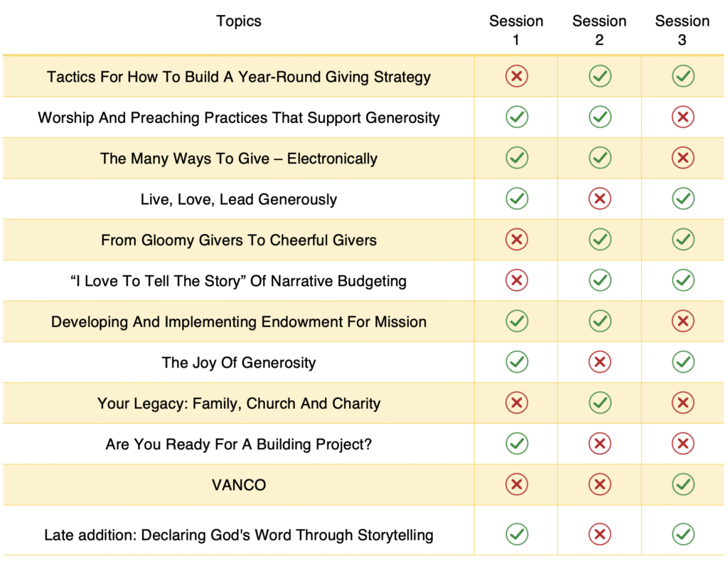This screenshot has height=564, width=728.
Task: Click the red X for Tactics Session 1
Action: tap(516, 76)
